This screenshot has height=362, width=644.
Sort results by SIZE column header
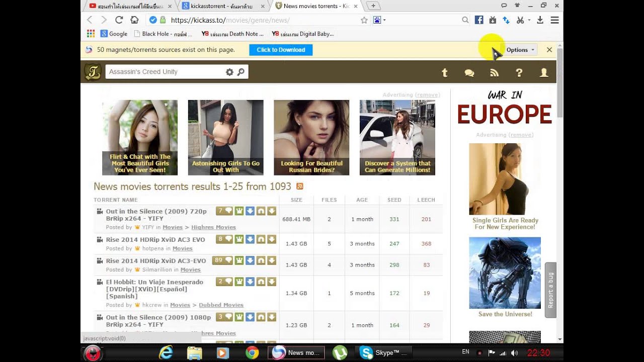pos(296,200)
